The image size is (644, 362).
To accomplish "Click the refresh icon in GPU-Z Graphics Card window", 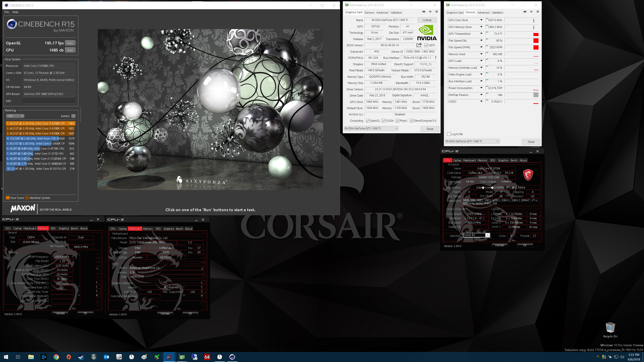I will point(430,12).
